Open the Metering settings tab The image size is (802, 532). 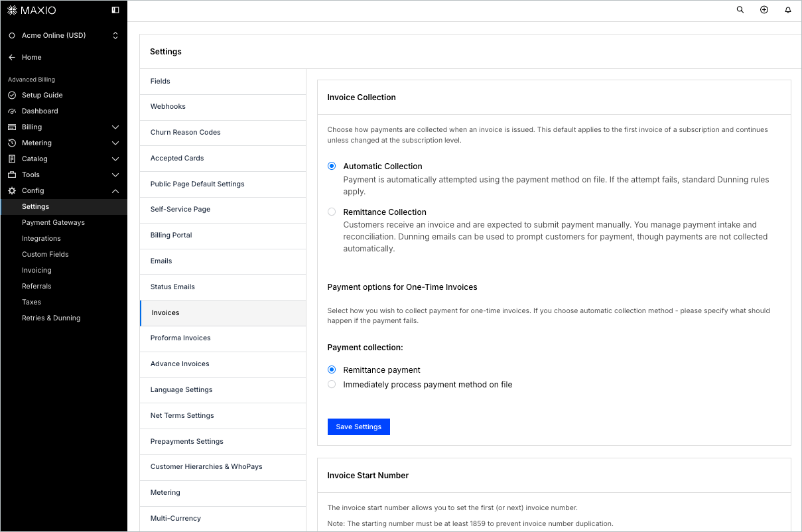pyautogui.click(x=223, y=493)
